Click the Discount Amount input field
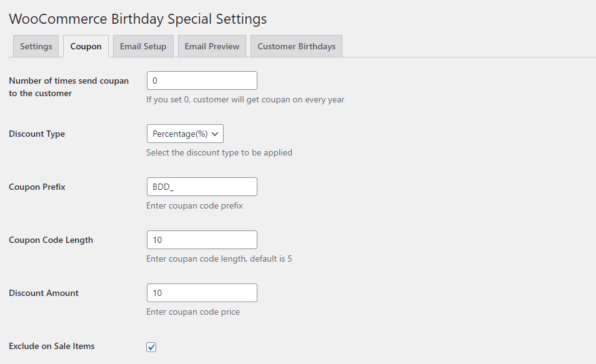 pyautogui.click(x=202, y=293)
